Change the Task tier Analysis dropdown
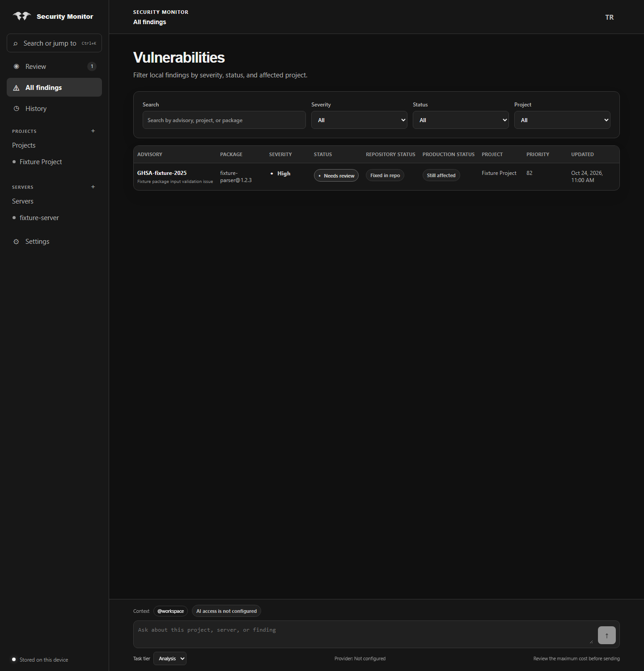The image size is (644, 671). tap(170, 658)
